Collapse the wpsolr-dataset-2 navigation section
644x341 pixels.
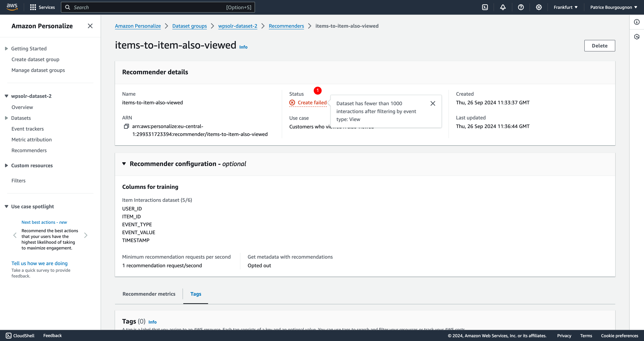pos(6,96)
